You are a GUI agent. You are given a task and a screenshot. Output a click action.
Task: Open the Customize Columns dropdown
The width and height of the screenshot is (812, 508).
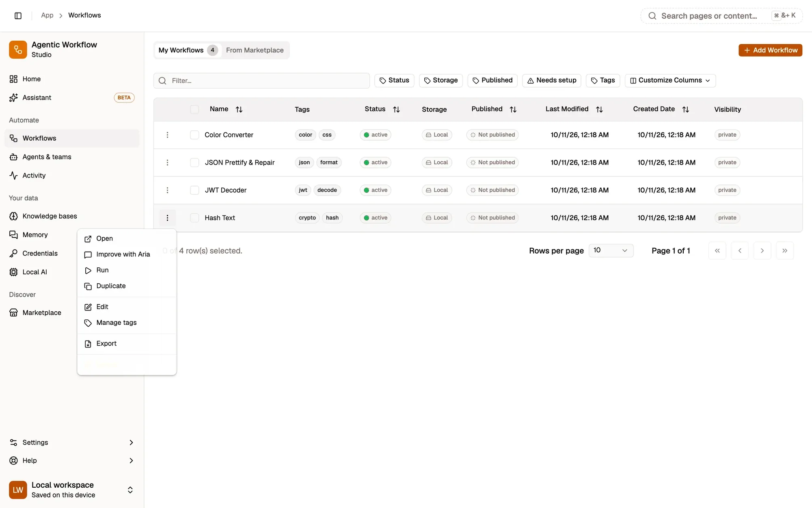click(x=670, y=80)
